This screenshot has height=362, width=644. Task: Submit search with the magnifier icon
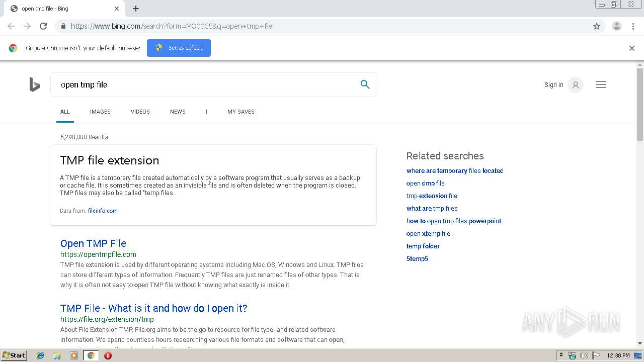pyautogui.click(x=365, y=84)
